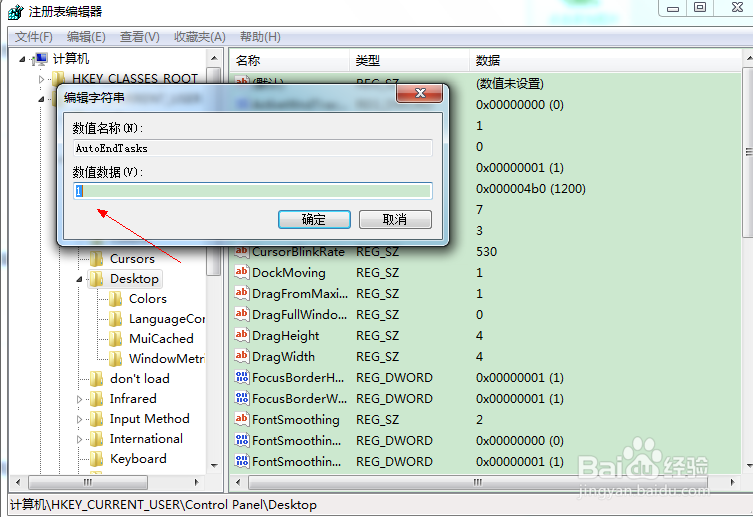Click the string icon for DockMoving
The image size is (753, 517).
tap(242, 272)
